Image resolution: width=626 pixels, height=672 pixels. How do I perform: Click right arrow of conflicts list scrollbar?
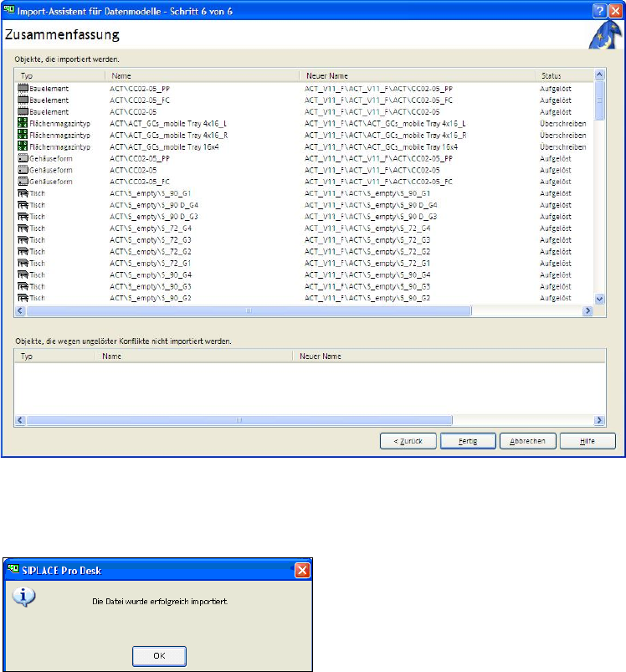click(599, 420)
